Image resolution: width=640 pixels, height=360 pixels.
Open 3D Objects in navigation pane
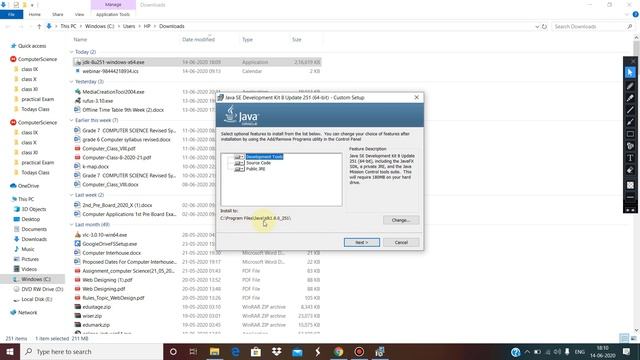(33, 209)
